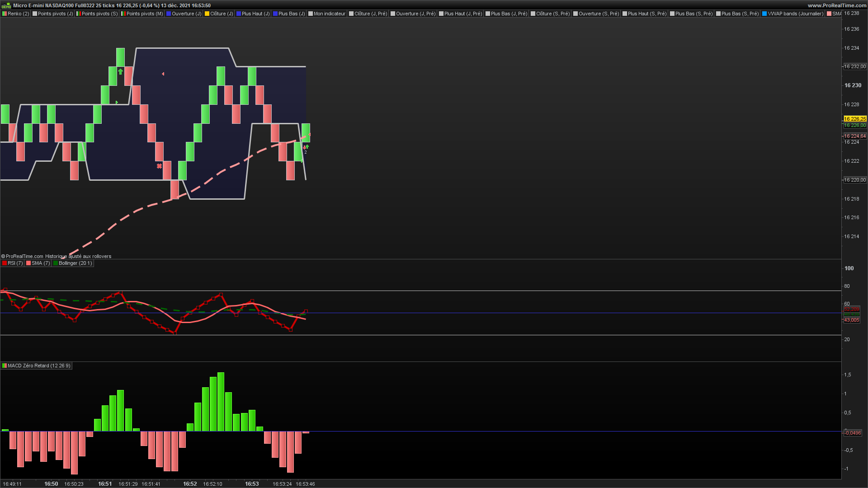Screen dimensions: 868x488
Task: Open the Renko (2) indicator label
Action: click(x=18, y=14)
